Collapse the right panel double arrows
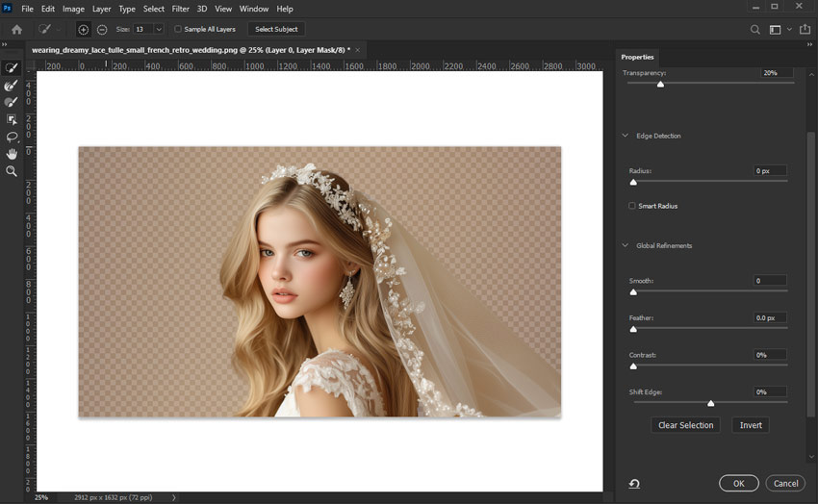This screenshot has height=504, width=818. click(810, 45)
